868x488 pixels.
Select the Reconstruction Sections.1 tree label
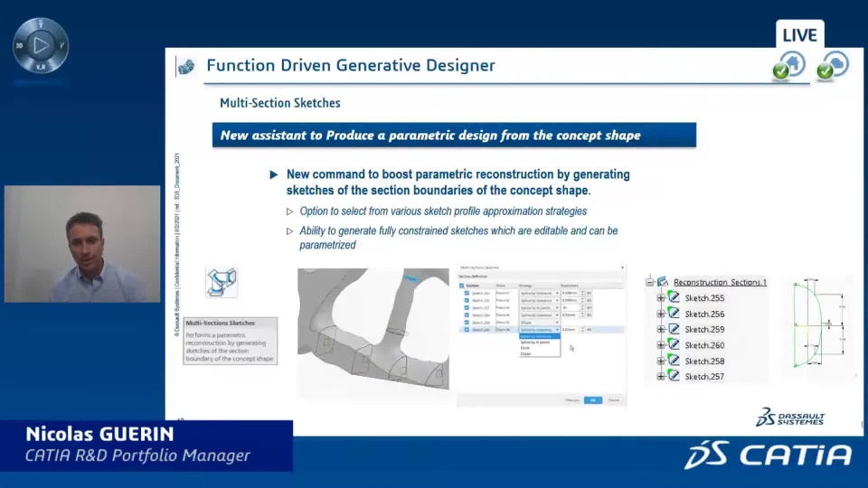pos(721,282)
